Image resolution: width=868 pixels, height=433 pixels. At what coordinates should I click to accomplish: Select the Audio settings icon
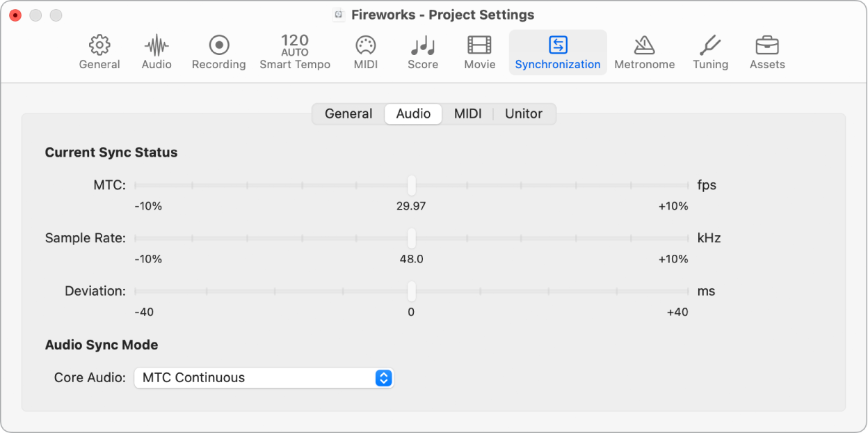(x=156, y=52)
